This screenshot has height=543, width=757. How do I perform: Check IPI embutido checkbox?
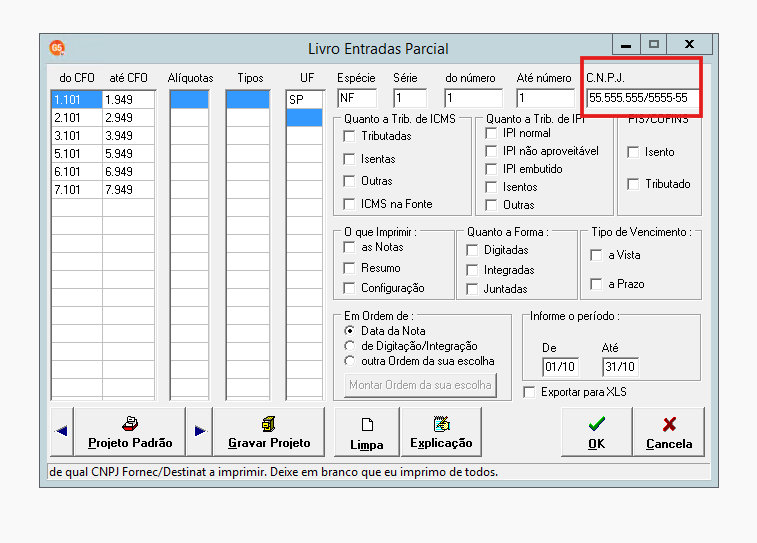click(x=491, y=169)
